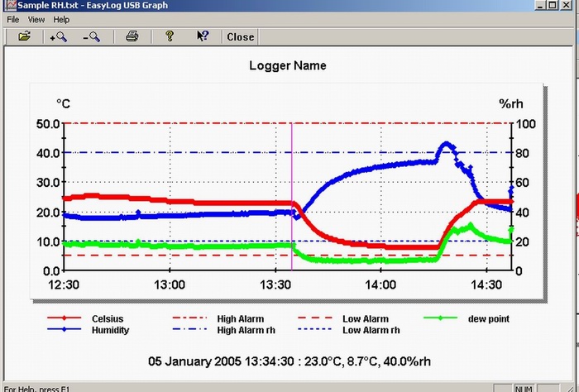Image resolution: width=579 pixels, height=392 pixels.
Task: Click the Logger Name graph title
Action: pos(288,65)
